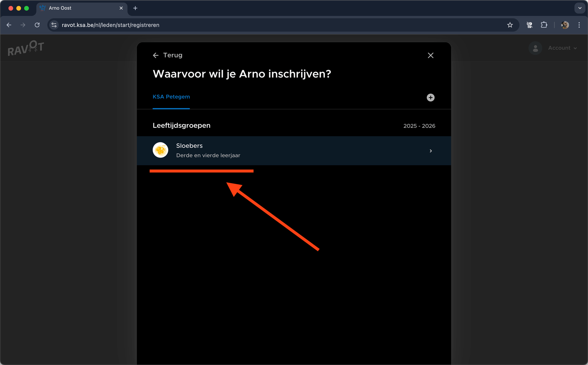The image size is (588, 365).
Task: Open the browser extensions puzzle icon
Action: point(544,25)
